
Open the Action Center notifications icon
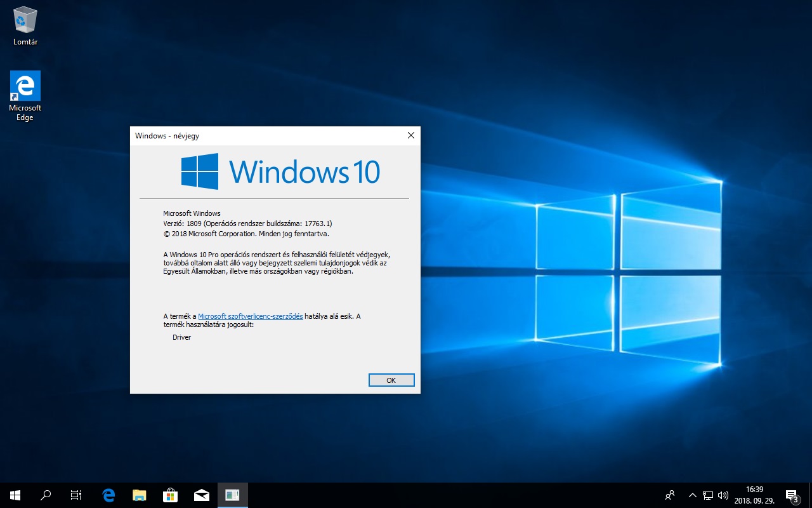tap(792, 495)
